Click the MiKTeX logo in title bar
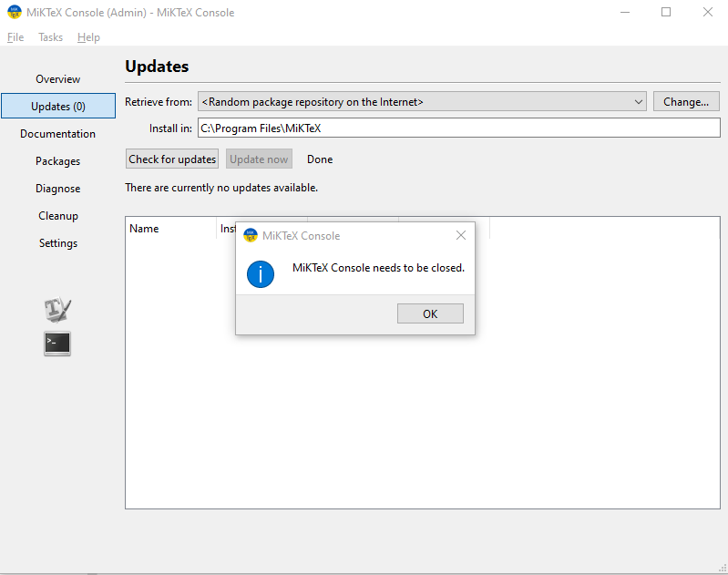Image resolution: width=728 pixels, height=575 pixels. [15, 12]
